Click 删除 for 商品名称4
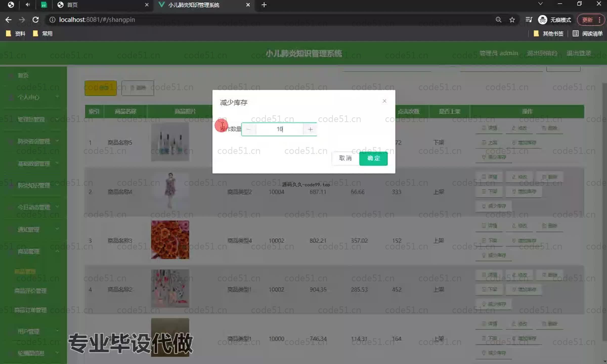This screenshot has width=607, height=364. point(549,177)
